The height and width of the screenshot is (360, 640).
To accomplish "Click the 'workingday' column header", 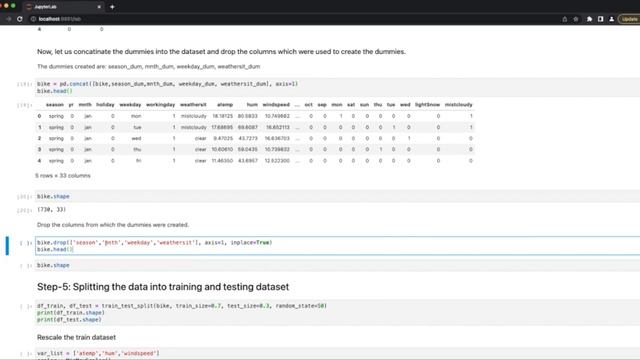I will coord(160,105).
